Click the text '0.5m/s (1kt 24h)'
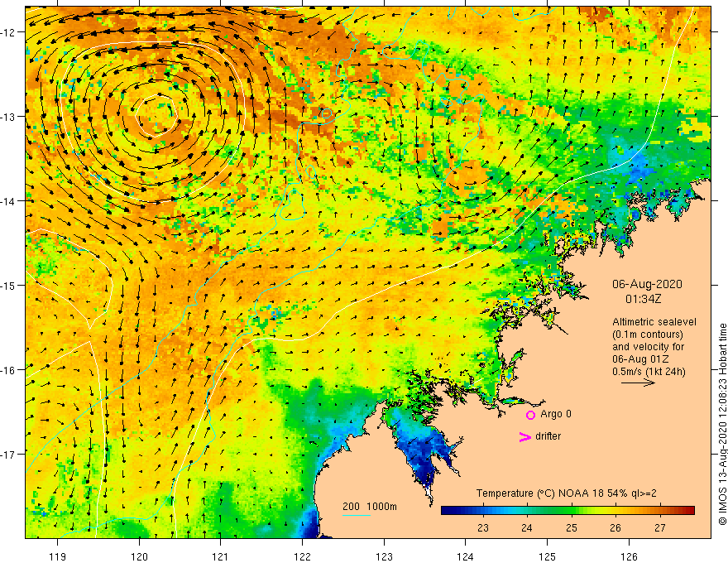 (649, 372)
